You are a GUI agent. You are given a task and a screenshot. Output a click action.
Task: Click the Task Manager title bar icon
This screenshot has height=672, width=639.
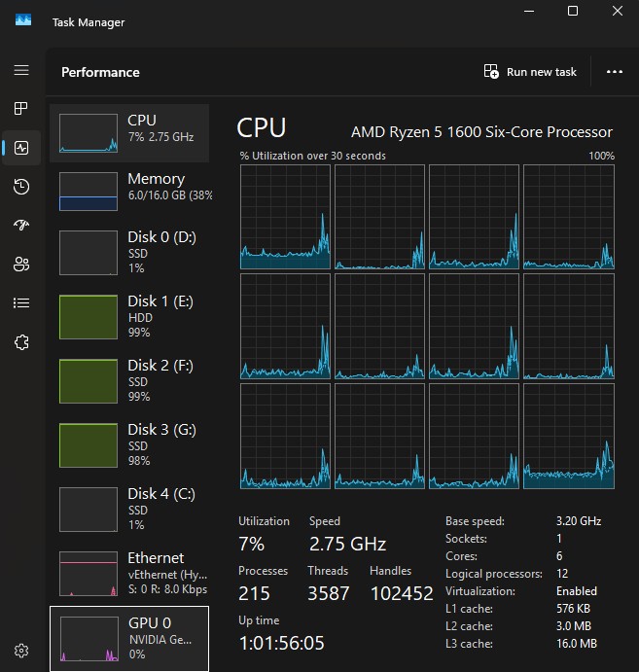[22, 21]
